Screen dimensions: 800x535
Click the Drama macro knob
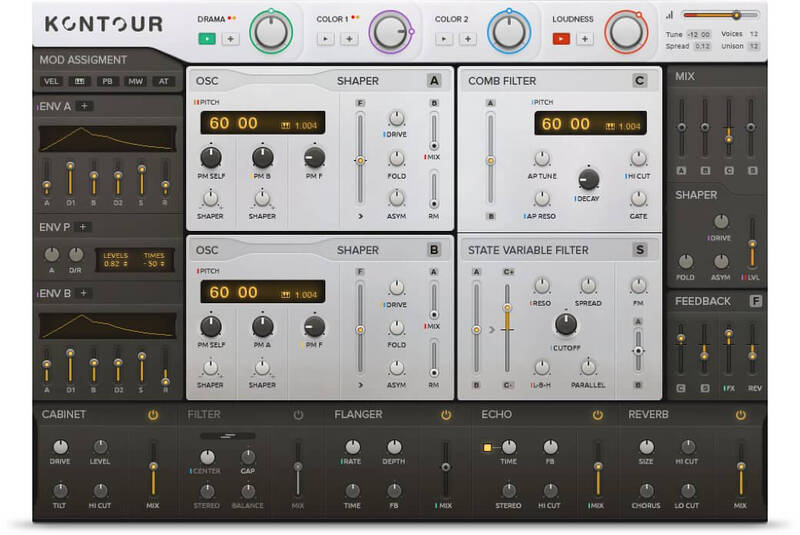coord(271,32)
